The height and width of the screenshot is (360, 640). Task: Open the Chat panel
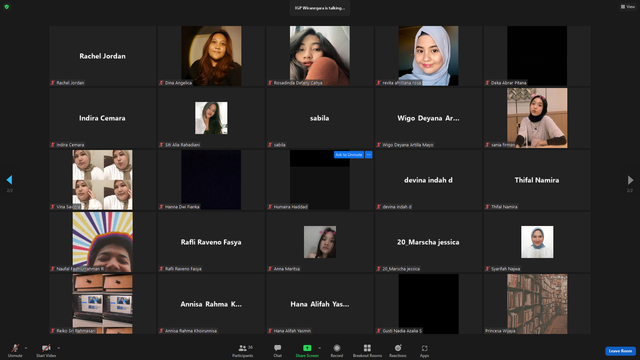click(x=278, y=350)
